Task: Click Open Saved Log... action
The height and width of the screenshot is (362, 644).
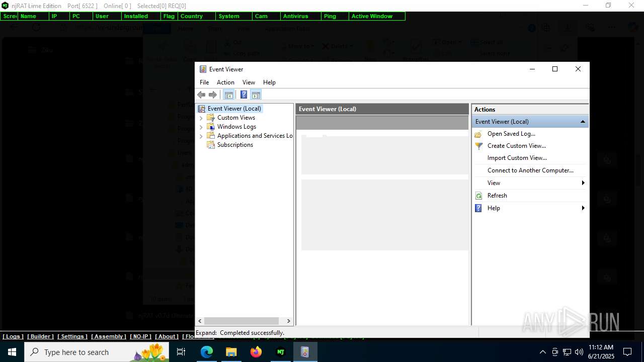Action: 511,134
